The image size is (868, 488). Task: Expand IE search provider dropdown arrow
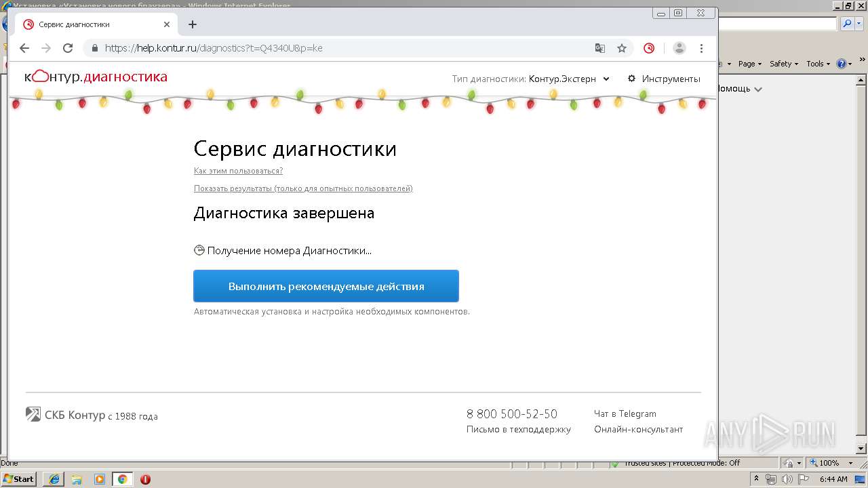pos(858,24)
